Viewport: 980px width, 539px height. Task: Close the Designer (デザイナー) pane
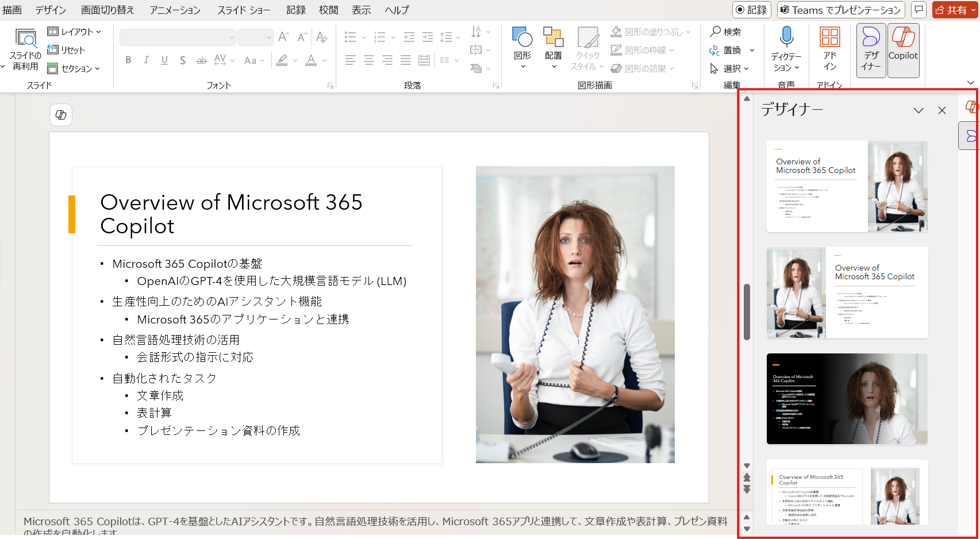(941, 110)
